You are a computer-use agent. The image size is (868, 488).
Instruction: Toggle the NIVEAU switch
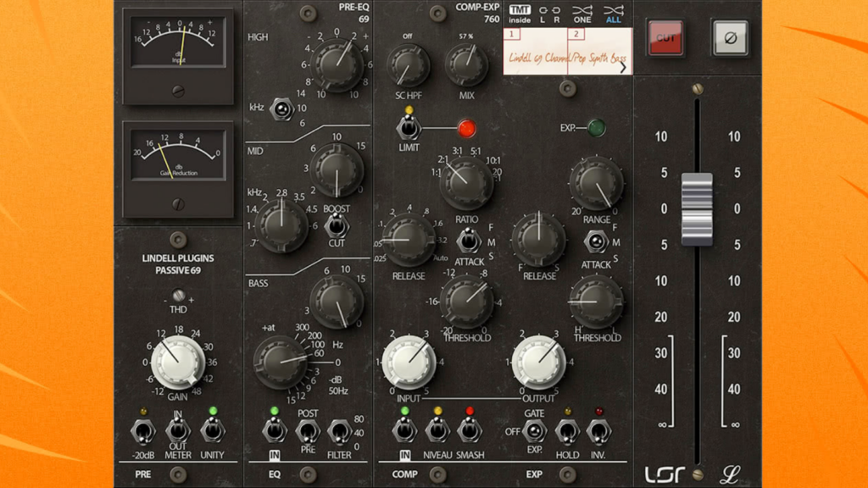coord(437,431)
